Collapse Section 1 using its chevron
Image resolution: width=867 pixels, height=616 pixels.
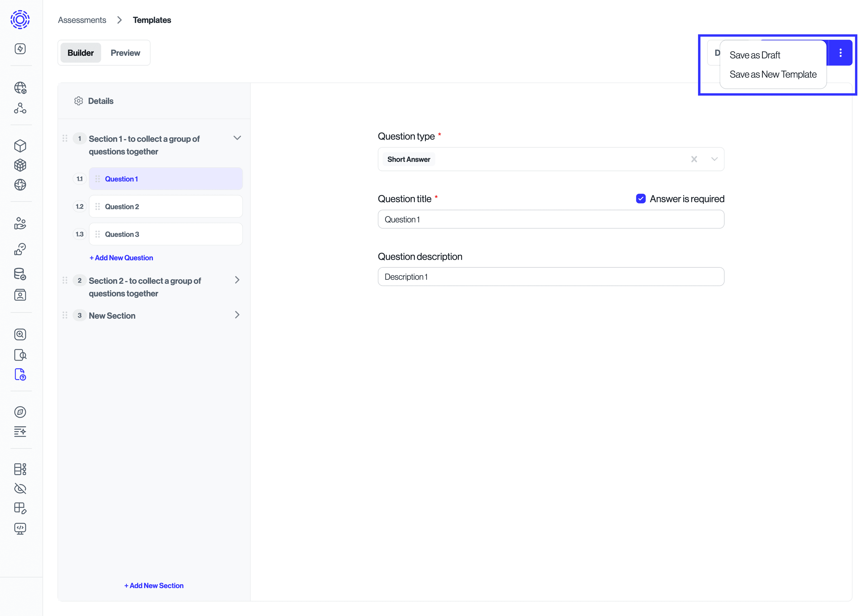click(x=237, y=138)
